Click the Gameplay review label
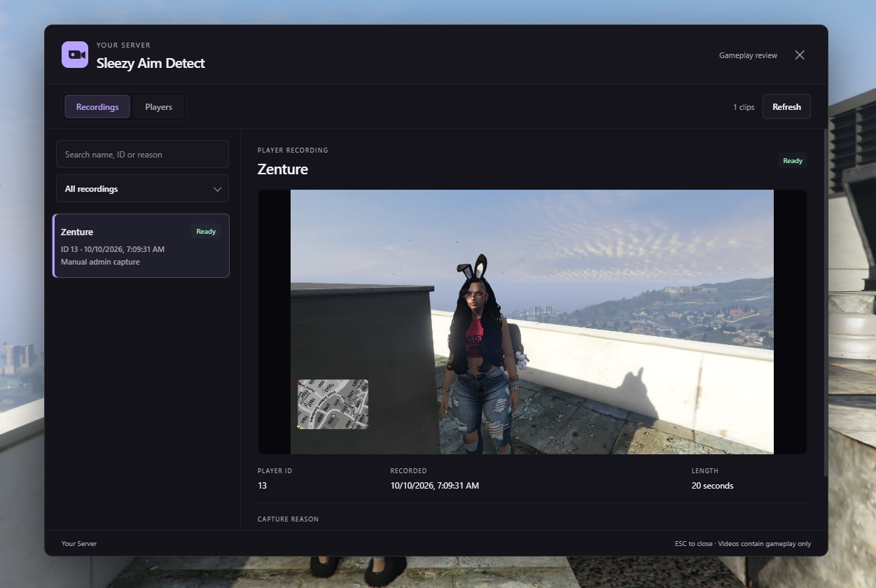This screenshot has height=588, width=876. coord(748,55)
